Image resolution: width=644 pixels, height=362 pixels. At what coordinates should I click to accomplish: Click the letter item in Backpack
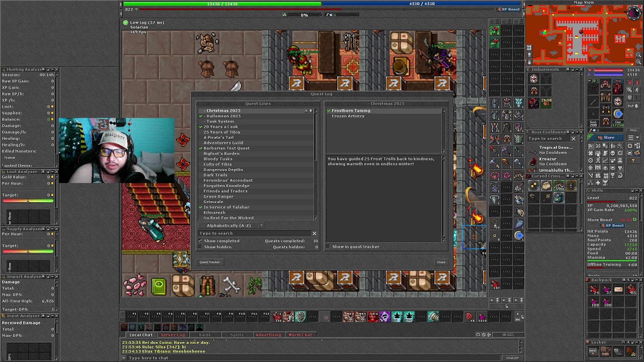point(618,289)
